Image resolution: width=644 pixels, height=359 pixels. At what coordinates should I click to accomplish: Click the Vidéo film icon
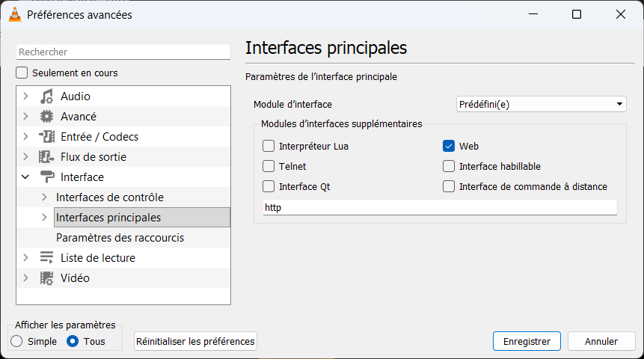point(47,278)
